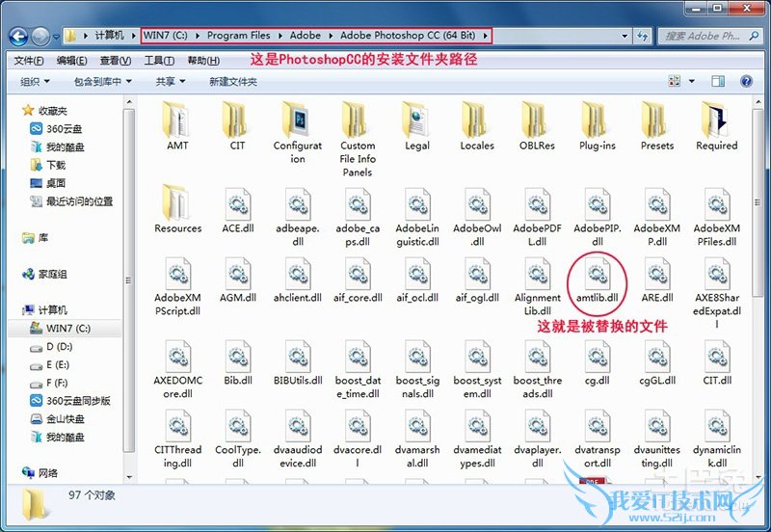771x532 pixels.
Task: Open address bar history dropdown arrow
Action: pos(625,36)
